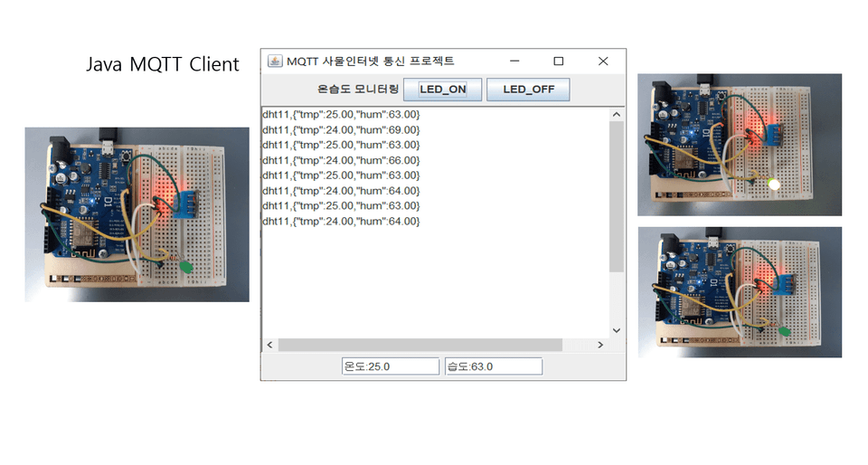Click the vertical scrollbar up arrow

pyautogui.click(x=617, y=115)
